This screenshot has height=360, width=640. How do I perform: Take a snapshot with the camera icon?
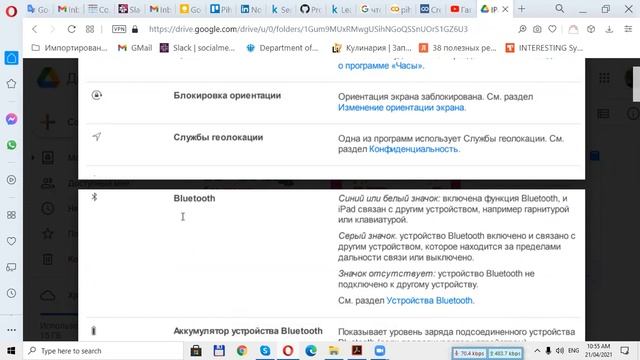pyautogui.click(x=537, y=29)
